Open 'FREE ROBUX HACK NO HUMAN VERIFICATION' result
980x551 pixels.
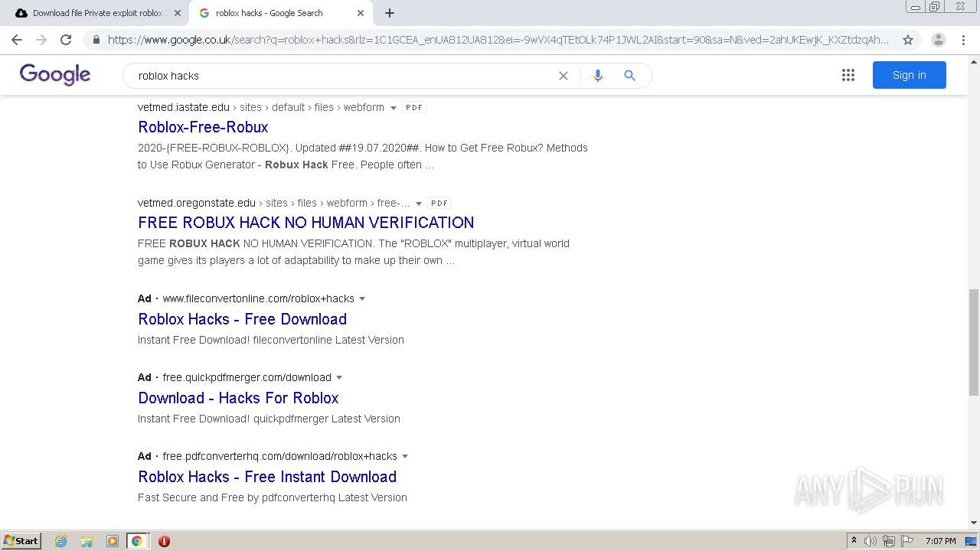click(305, 223)
